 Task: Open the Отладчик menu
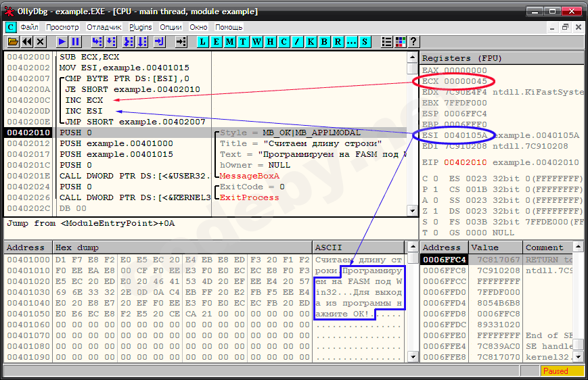(104, 27)
